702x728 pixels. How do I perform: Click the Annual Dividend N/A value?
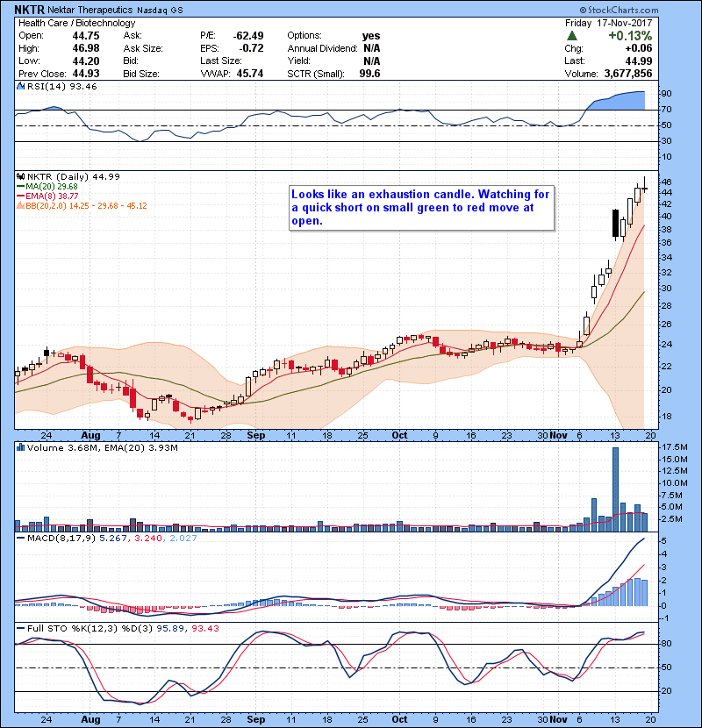(372, 48)
